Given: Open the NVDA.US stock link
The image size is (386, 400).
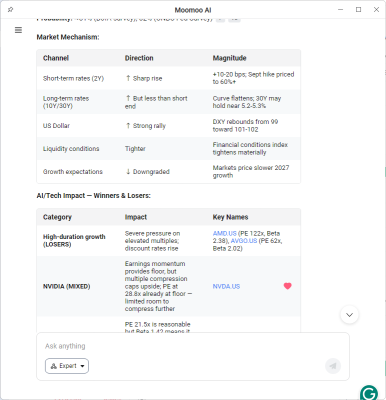Looking at the screenshot, I should [226, 286].
